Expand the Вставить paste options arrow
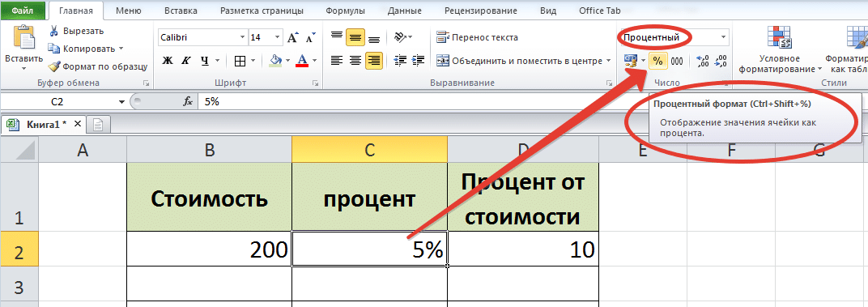 click(x=23, y=69)
